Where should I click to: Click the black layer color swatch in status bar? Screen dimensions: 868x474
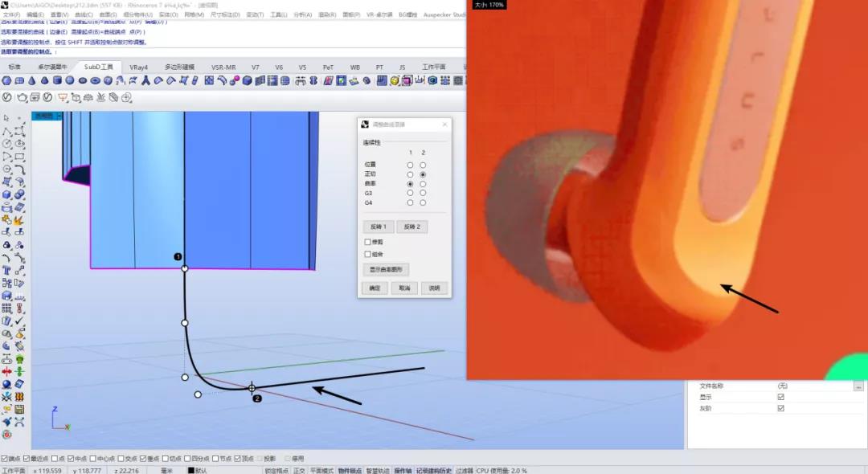click(191, 471)
